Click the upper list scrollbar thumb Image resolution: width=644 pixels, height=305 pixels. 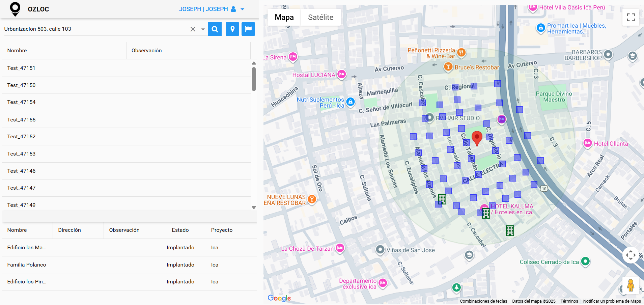pyautogui.click(x=254, y=79)
